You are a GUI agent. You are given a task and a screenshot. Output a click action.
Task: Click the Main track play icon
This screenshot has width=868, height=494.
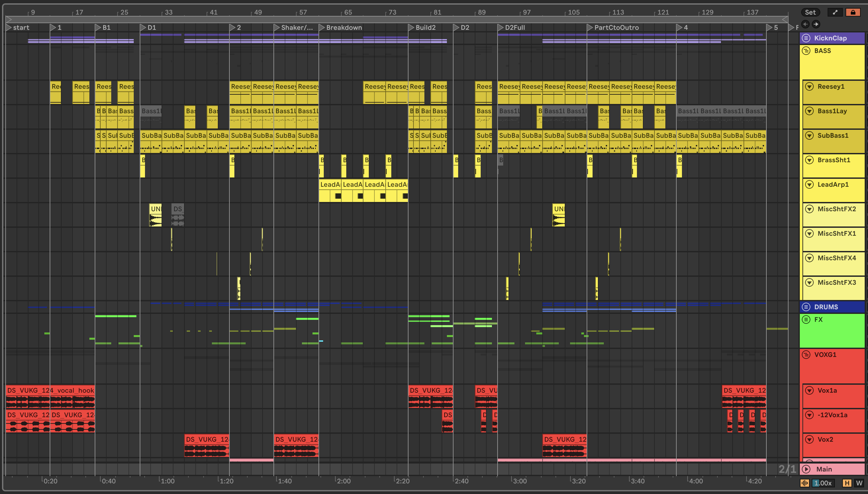click(x=807, y=469)
